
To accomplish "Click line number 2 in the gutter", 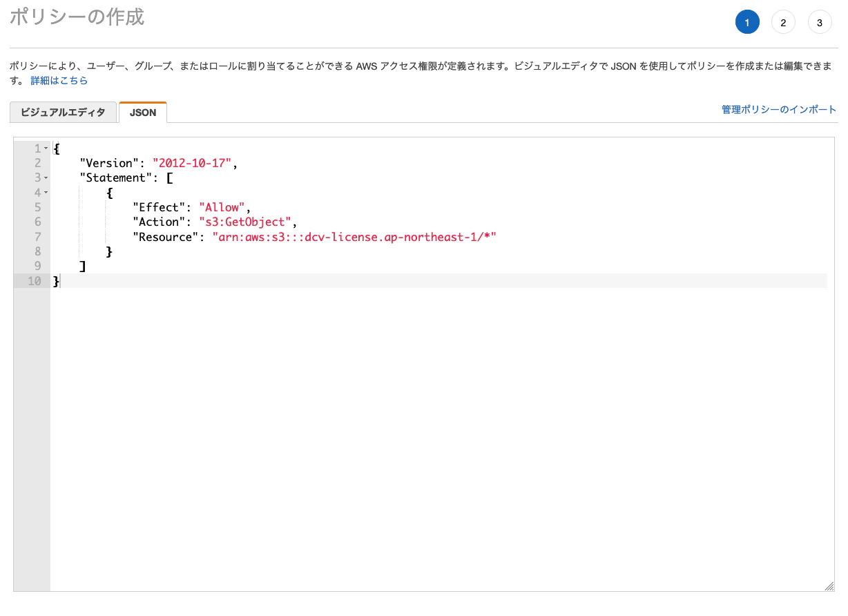I will pos(38,163).
